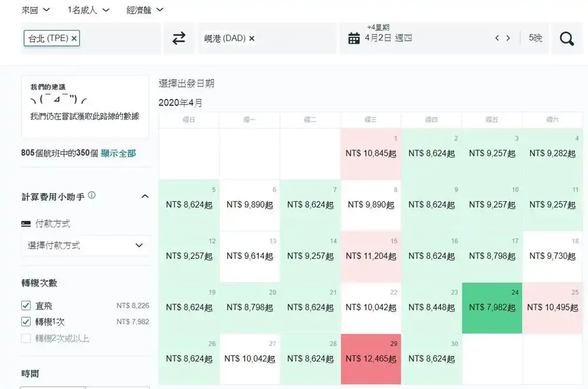The width and height of the screenshot is (588, 389).
Task: Remove 台北 (TPE) with its x icon
Action: (x=75, y=38)
